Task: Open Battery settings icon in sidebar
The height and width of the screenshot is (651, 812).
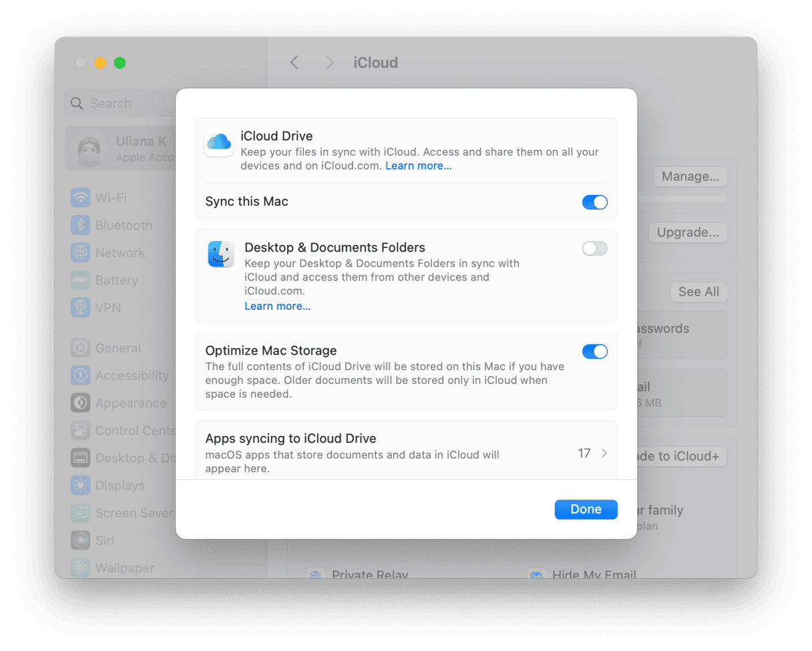Action: (80, 280)
